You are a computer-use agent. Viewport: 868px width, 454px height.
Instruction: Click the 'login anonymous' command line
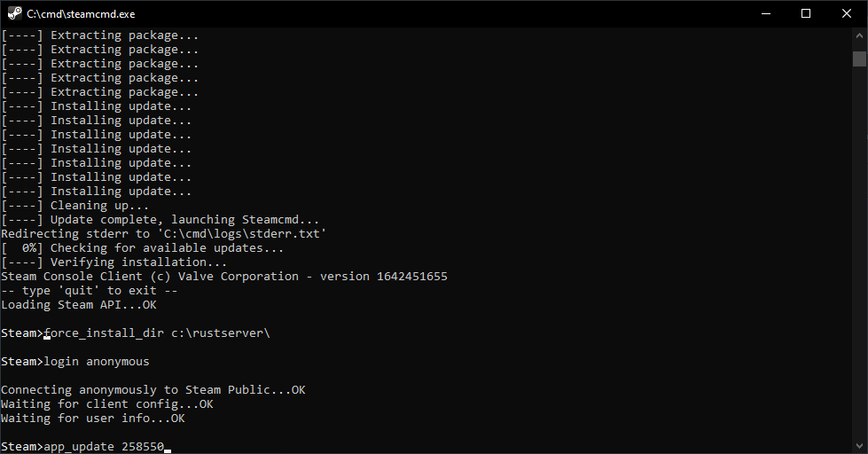click(97, 362)
